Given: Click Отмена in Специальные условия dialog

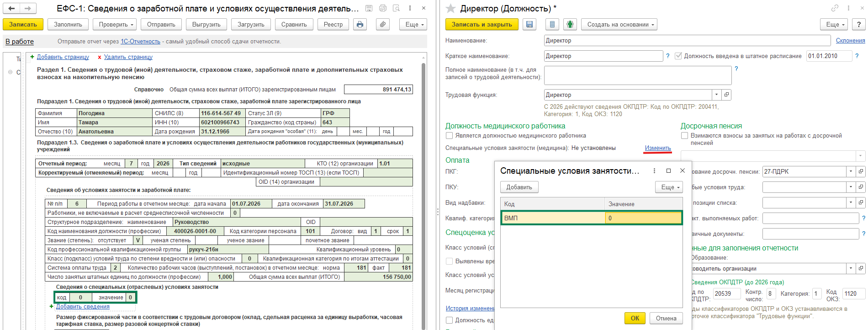Looking at the screenshot, I should 666,318.
